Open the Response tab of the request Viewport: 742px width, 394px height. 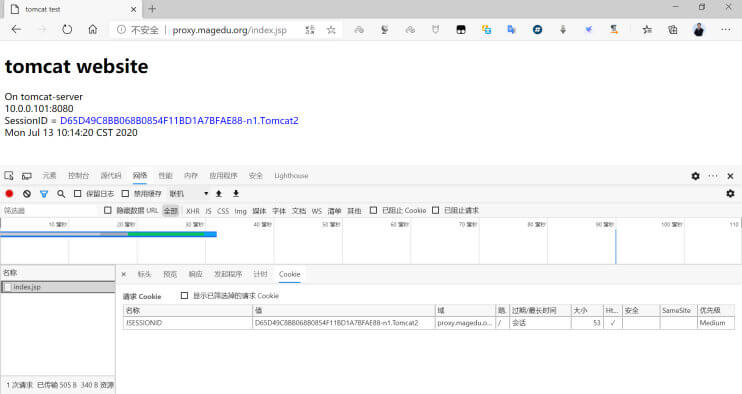[195, 274]
